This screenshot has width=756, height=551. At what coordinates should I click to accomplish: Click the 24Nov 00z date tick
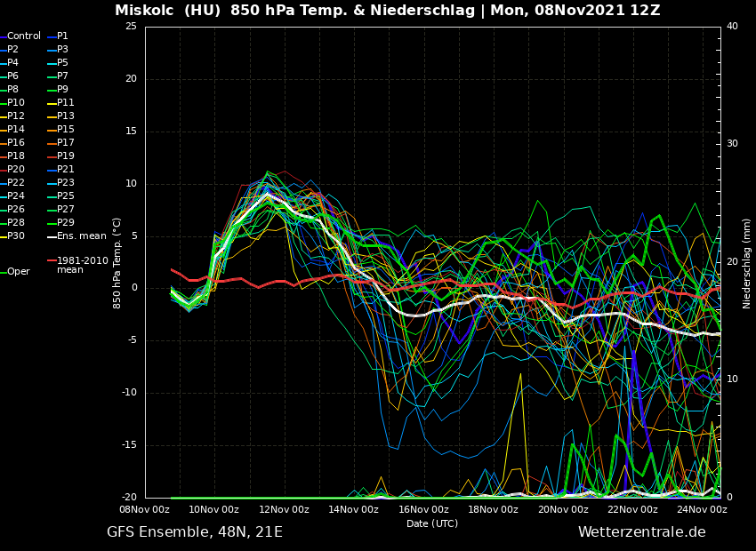pyautogui.click(x=702, y=510)
